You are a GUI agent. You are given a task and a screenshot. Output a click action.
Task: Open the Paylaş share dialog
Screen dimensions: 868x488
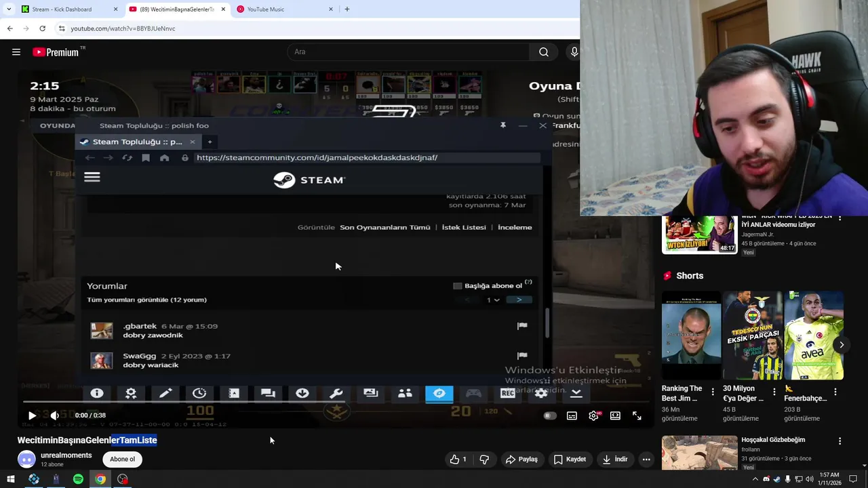pos(521,460)
